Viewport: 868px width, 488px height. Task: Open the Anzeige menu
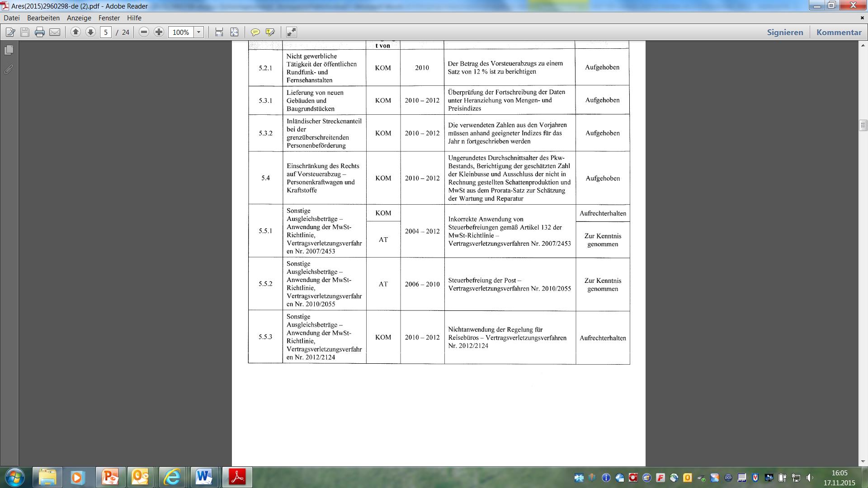(79, 18)
